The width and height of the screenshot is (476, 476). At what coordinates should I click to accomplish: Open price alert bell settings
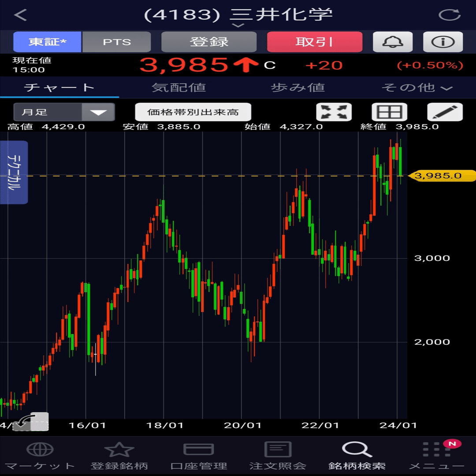coord(393,42)
